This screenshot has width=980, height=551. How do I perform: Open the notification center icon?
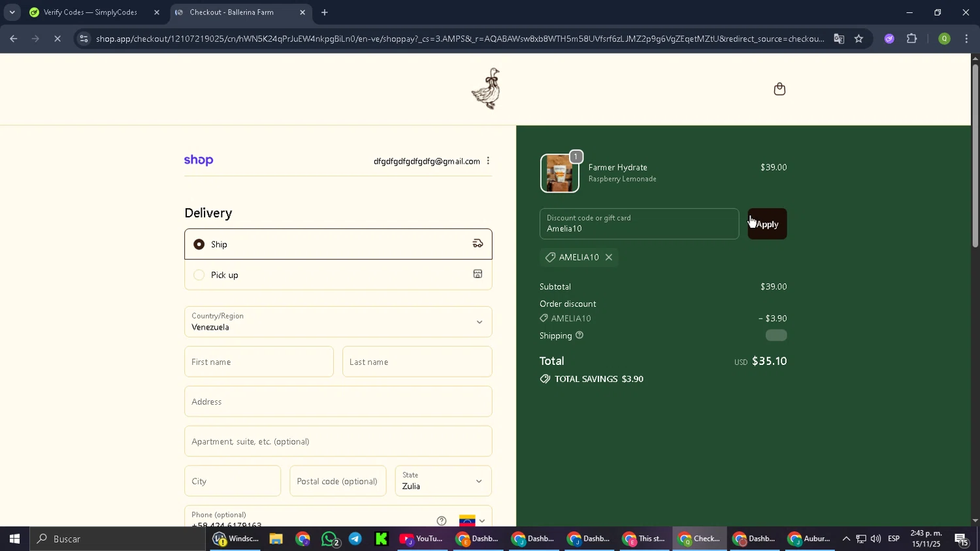(962, 539)
